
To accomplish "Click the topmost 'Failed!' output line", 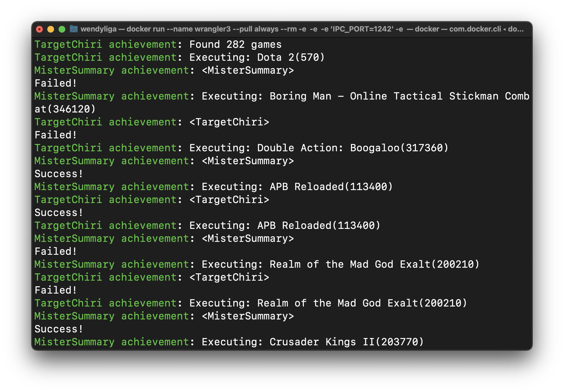I will [x=56, y=83].
